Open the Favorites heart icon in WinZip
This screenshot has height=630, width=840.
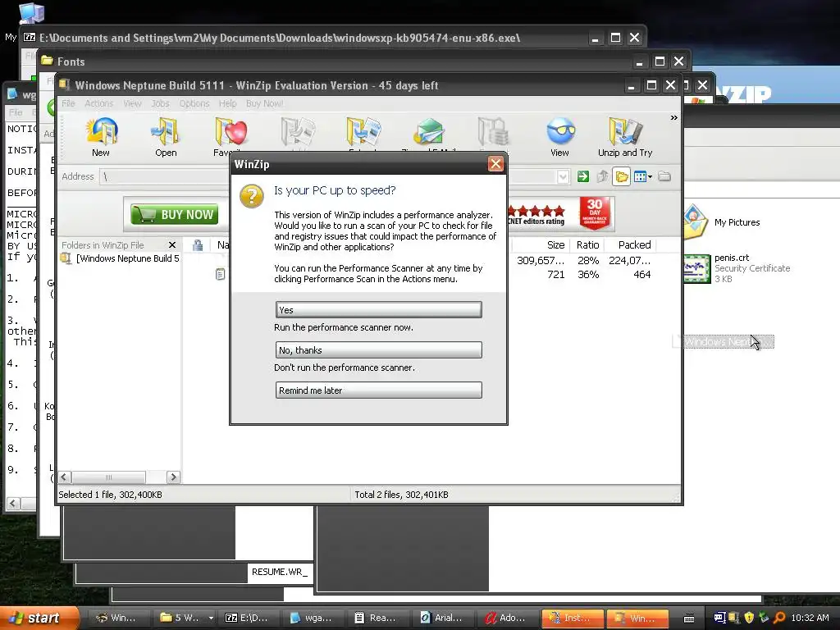pos(231,132)
